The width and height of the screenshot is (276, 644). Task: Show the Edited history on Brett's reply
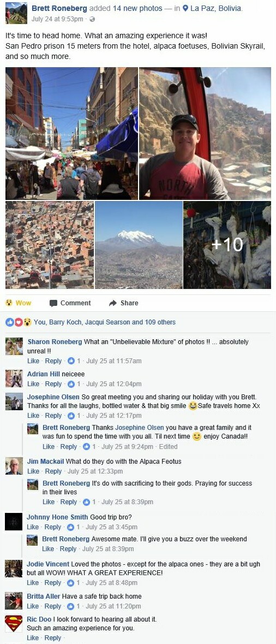[x=168, y=446]
